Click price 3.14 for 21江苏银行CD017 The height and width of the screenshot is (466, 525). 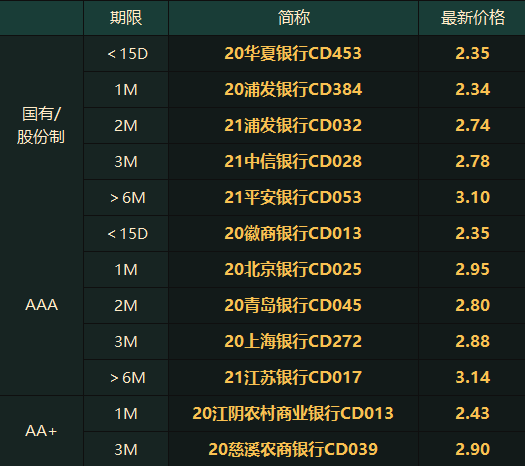(x=472, y=377)
